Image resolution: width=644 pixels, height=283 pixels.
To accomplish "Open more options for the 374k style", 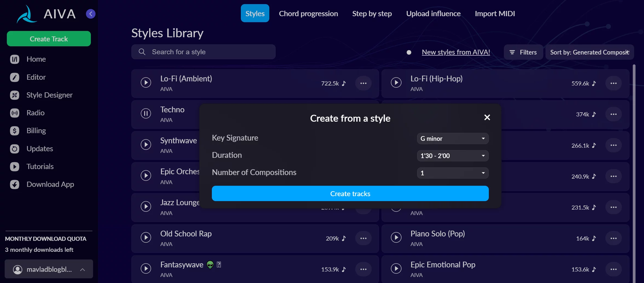I will click(x=614, y=114).
